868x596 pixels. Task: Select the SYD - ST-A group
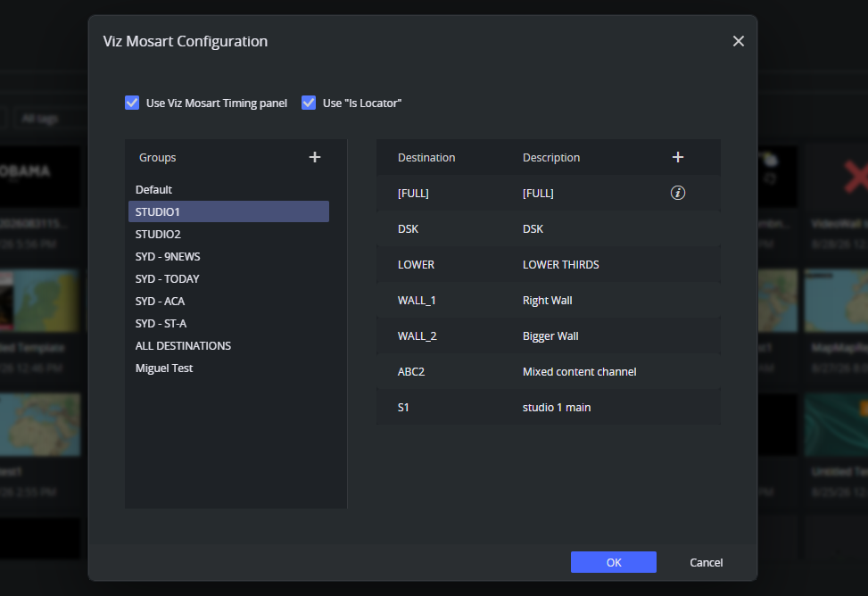[x=228, y=324]
